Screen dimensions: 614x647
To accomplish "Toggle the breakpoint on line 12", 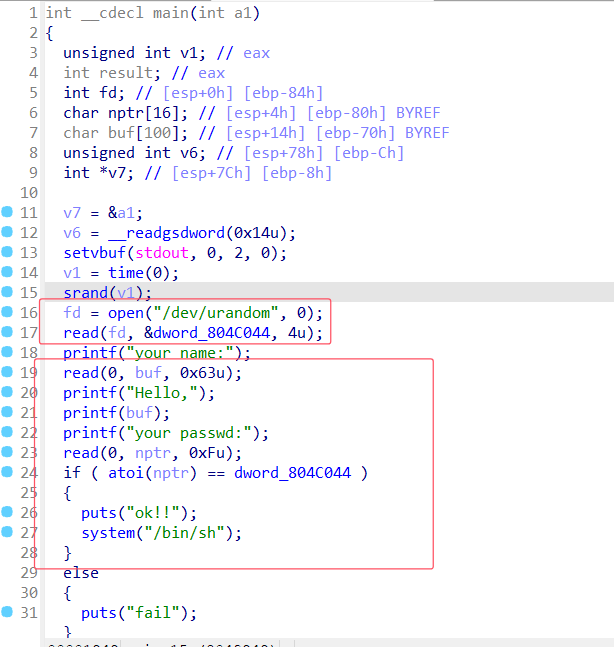I will point(8,233).
